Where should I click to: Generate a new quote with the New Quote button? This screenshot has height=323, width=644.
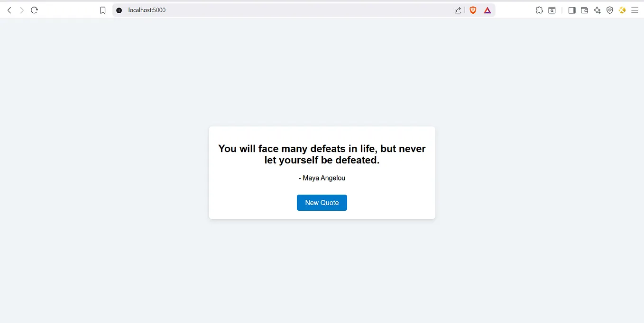(322, 203)
